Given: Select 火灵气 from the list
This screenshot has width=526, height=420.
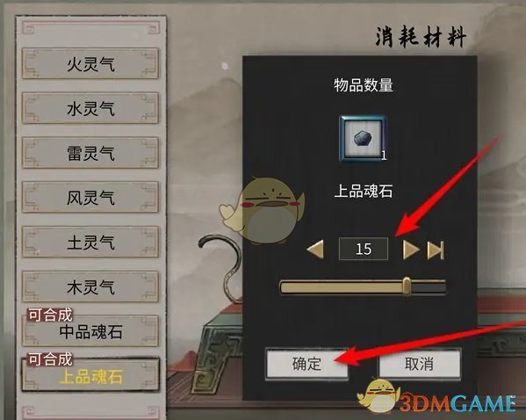Looking at the screenshot, I should pos(90,63).
